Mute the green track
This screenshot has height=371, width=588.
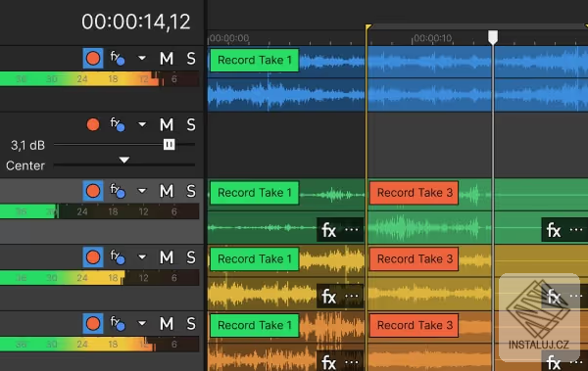(167, 191)
